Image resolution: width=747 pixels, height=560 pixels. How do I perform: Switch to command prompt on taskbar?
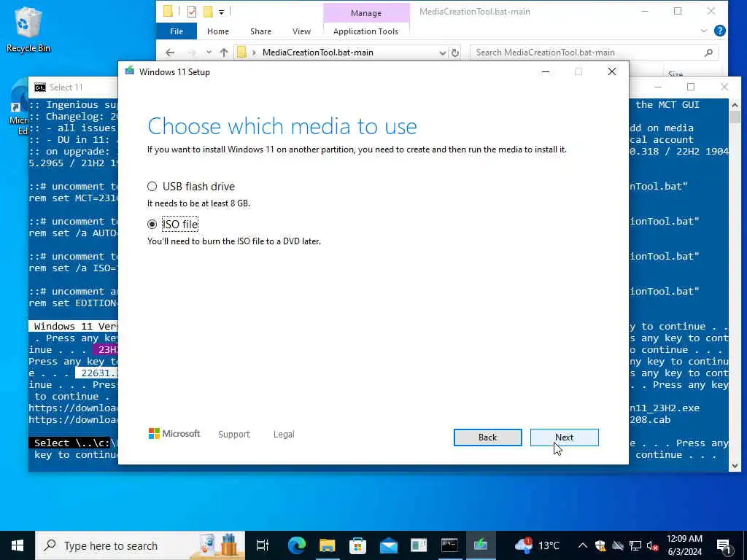tap(449, 545)
